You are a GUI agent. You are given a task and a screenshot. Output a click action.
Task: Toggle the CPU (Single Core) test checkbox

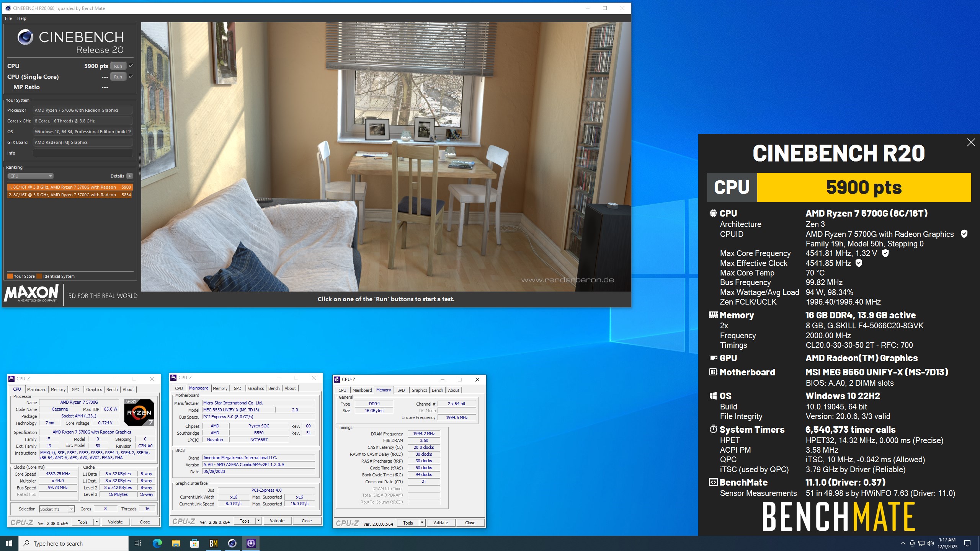(x=131, y=77)
